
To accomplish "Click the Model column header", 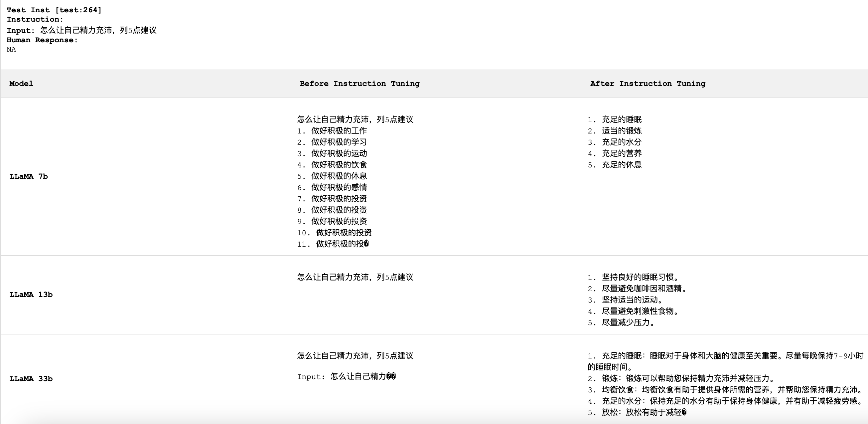I will [21, 83].
